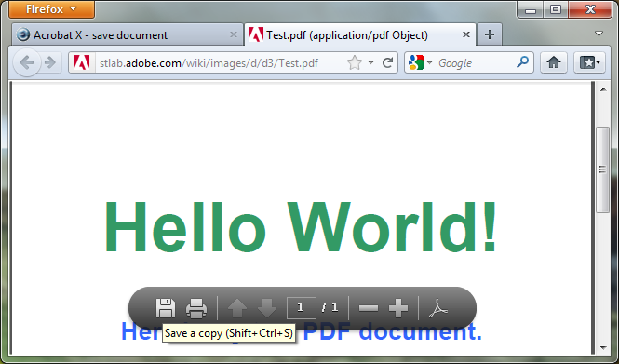
Task: Click the Save a copy floppy icon
Action: click(x=166, y=308)
